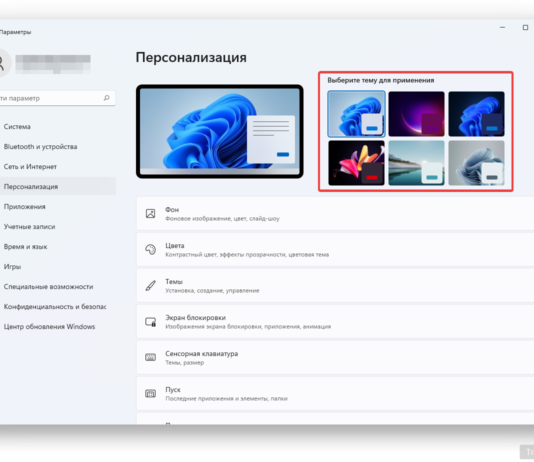Open Bluetooth и устройства section
This screenshot has width=534, height=462.
58,147
